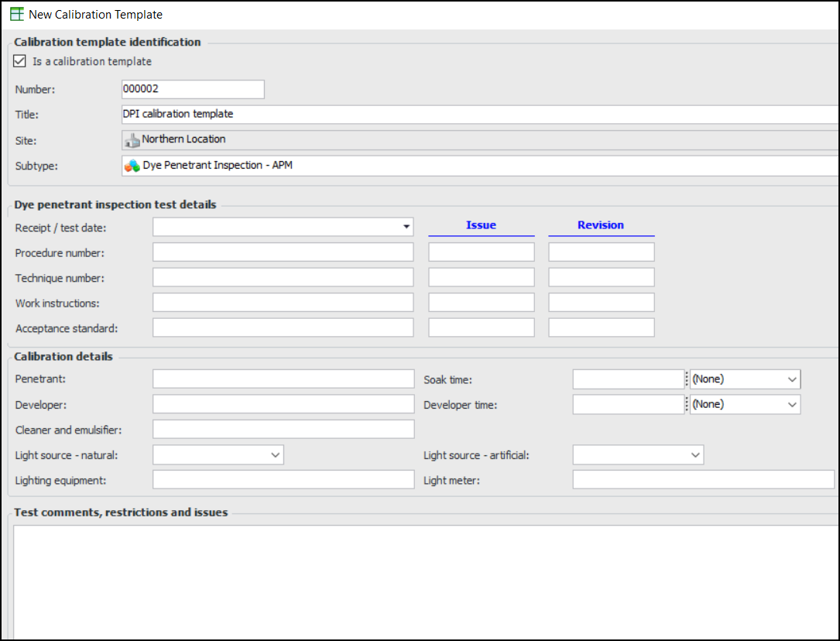Uncheck 'Is a calibration template' checkbox
Viewport: 840px width, 641px height.
pos(20,62)
